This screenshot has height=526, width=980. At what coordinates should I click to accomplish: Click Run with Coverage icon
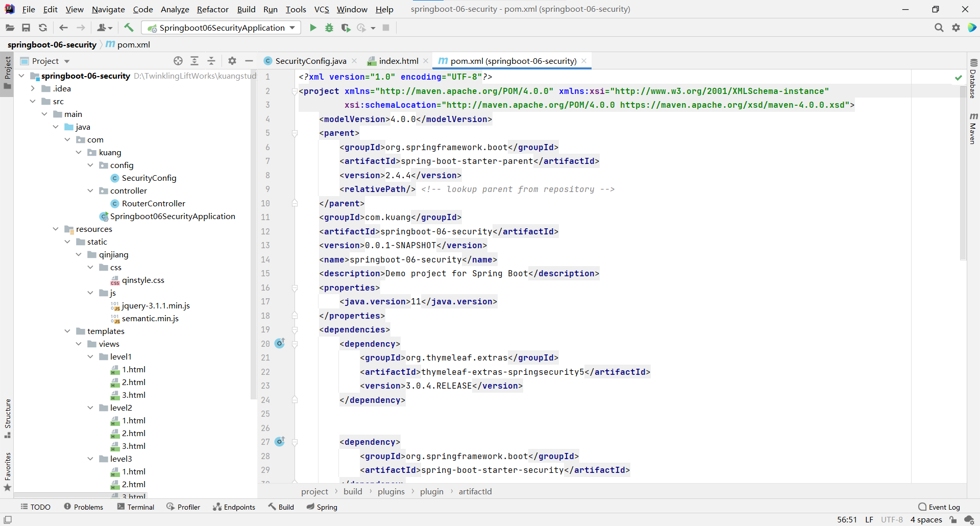point(346,28)
